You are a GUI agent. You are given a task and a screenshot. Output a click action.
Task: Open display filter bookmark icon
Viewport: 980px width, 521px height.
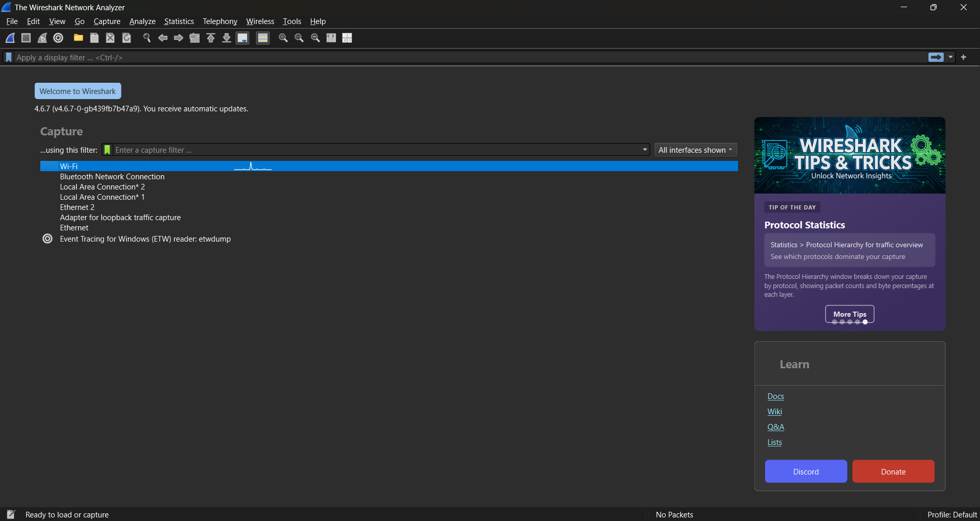tap(9, 58)
